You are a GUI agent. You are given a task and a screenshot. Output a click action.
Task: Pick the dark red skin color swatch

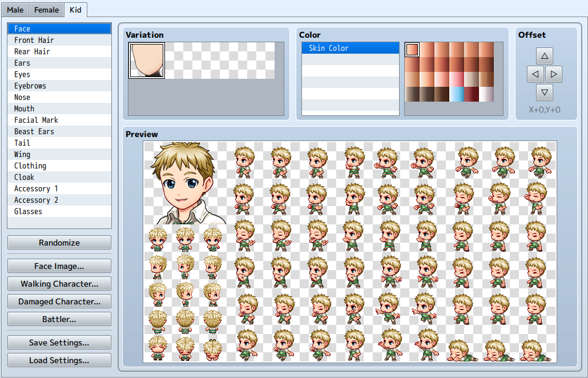[472, 94]
